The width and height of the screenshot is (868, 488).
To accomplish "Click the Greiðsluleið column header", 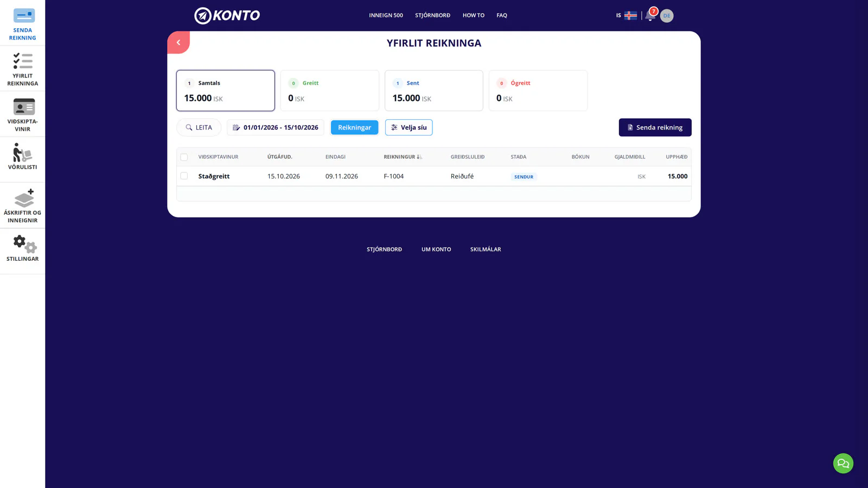I will 468,157.
